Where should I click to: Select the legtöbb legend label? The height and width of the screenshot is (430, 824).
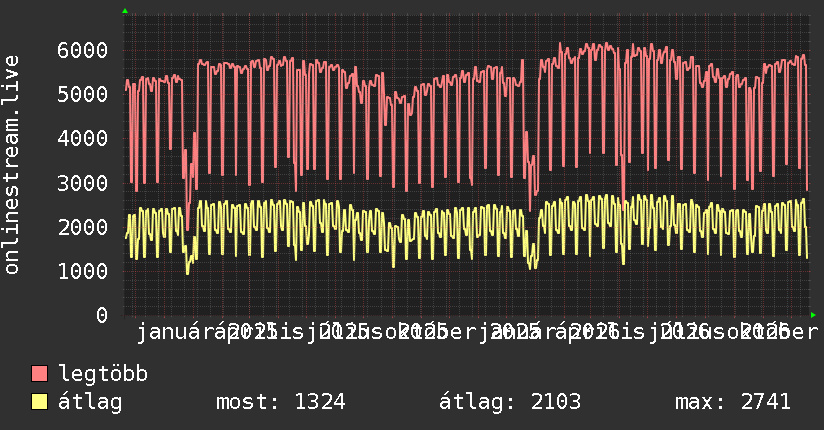[x=103, y=374]
